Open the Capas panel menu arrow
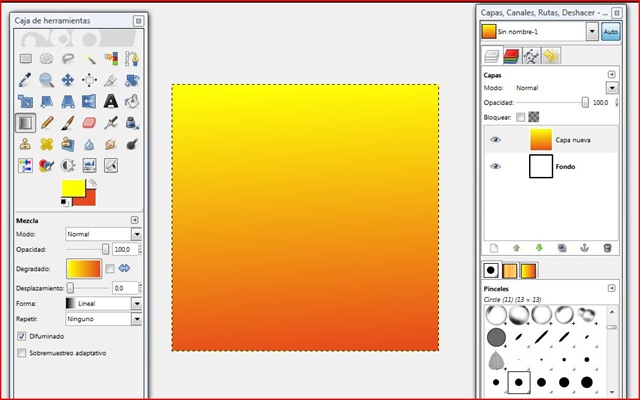Viewport: 640px width, 400px height. pos(611,74)
